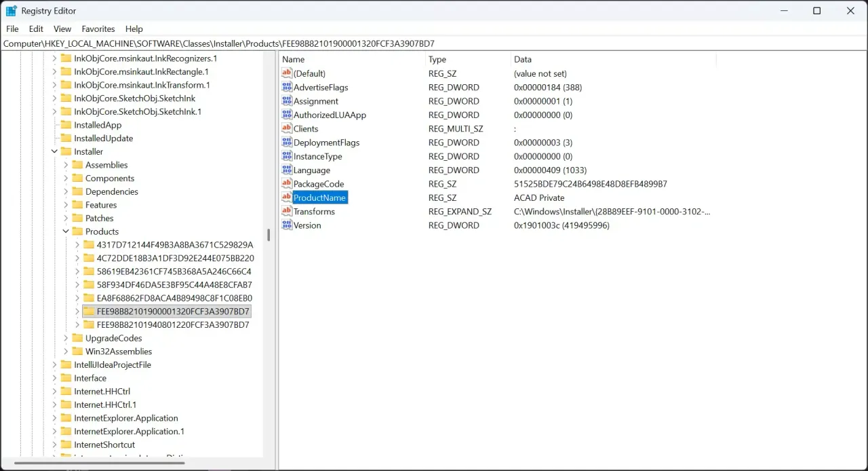
Task: Expand the Win32Assemblies key
Action: 66,352
